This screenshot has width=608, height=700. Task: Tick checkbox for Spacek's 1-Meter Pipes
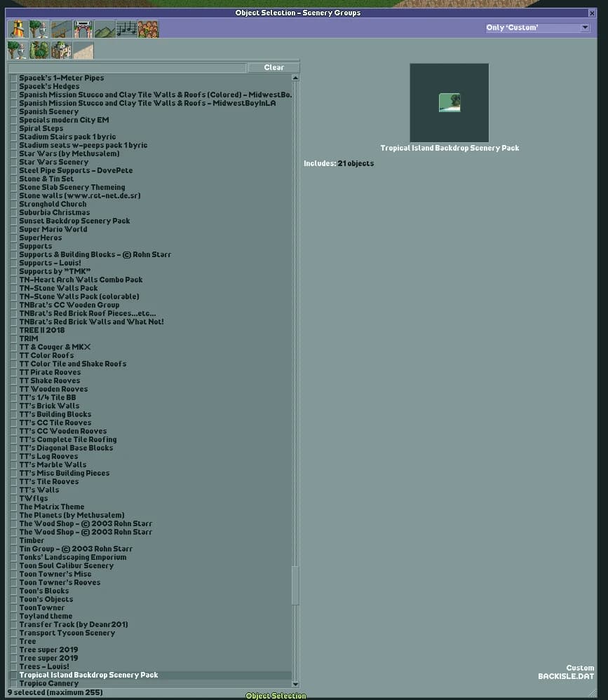(13, 78)
